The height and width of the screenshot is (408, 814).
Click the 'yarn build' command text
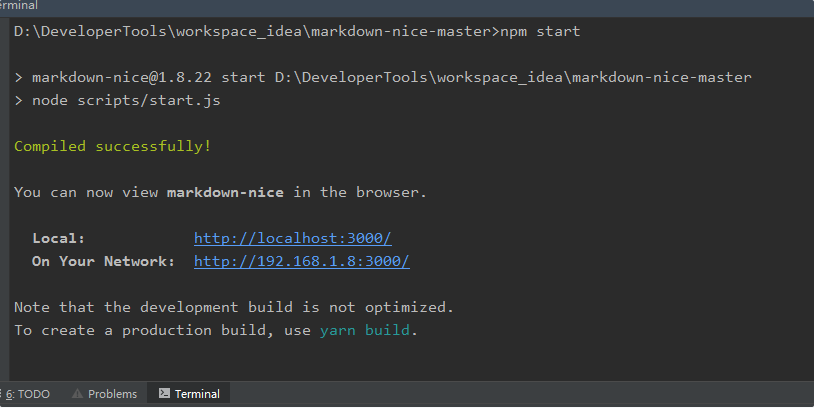point(364,330)
